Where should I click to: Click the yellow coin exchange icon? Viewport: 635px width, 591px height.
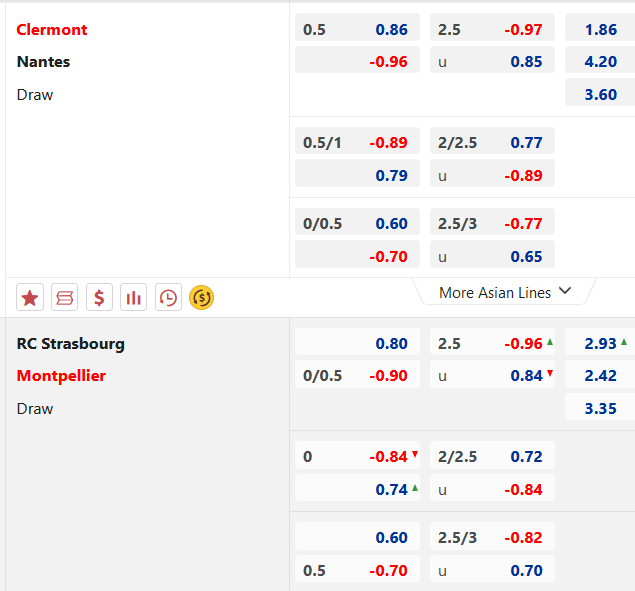click(202, 298)
